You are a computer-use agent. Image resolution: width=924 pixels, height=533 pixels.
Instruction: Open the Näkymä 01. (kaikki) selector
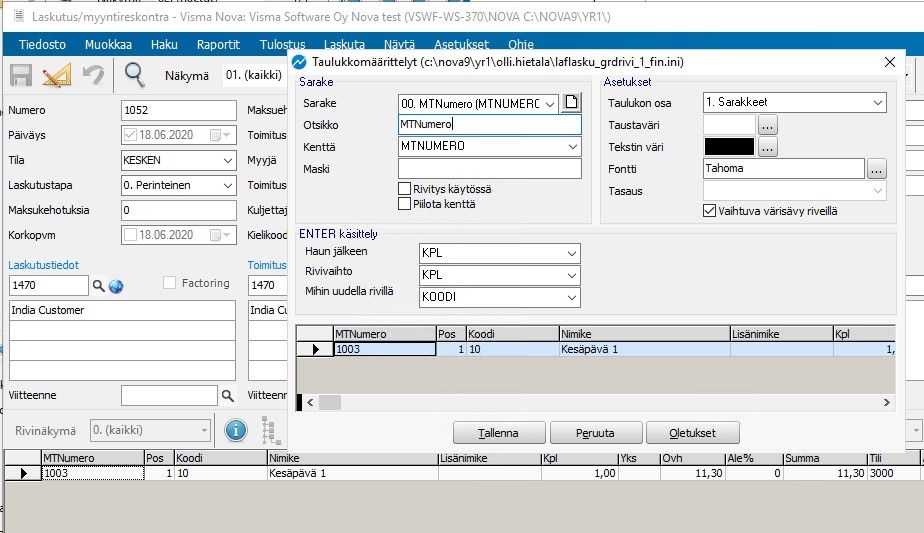253,75
